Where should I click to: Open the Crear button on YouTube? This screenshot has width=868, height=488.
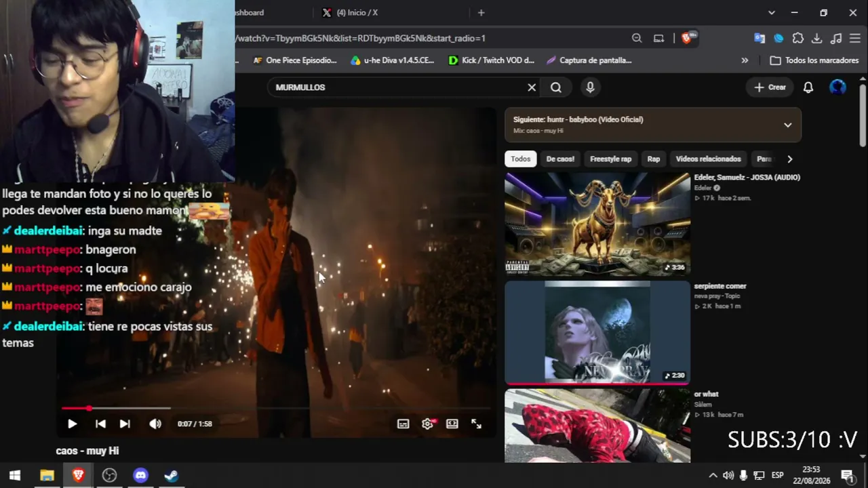[x=770, y=87]
